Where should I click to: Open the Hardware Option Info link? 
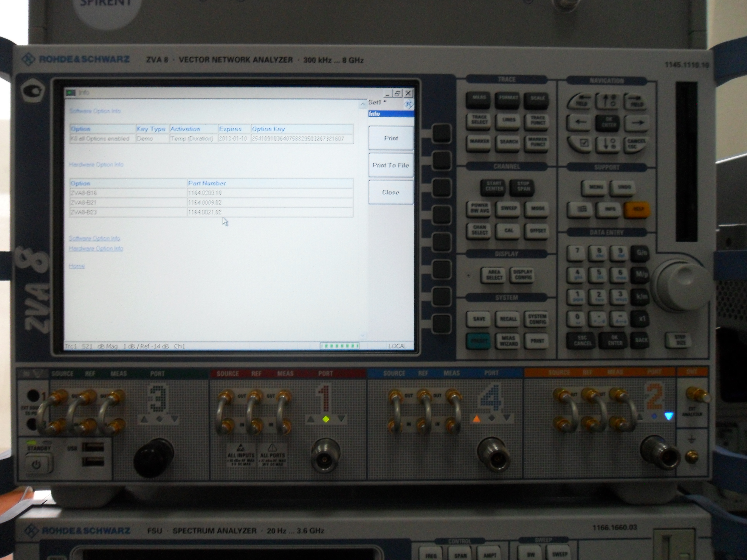[96, 248]
